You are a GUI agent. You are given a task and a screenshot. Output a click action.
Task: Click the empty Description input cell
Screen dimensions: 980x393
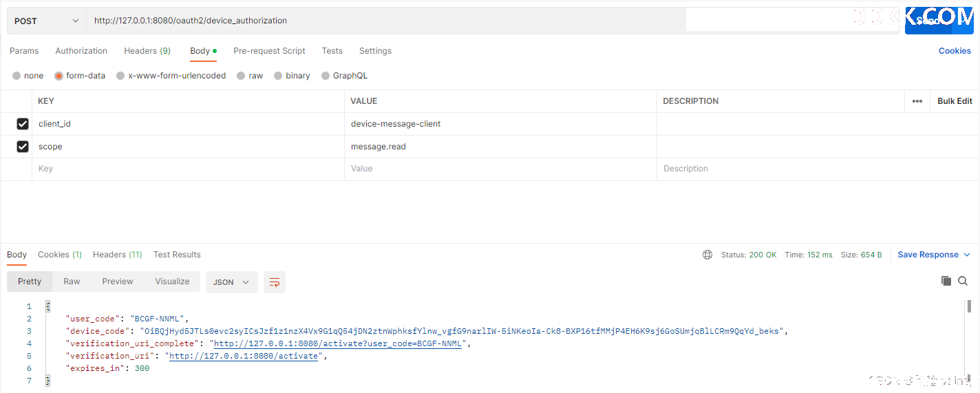pos(818,169)
